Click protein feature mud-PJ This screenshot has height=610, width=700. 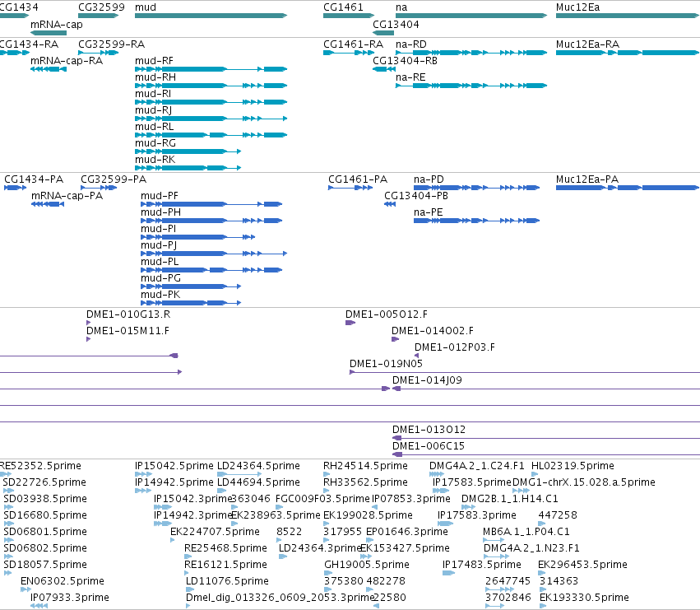tap(214, 254)
